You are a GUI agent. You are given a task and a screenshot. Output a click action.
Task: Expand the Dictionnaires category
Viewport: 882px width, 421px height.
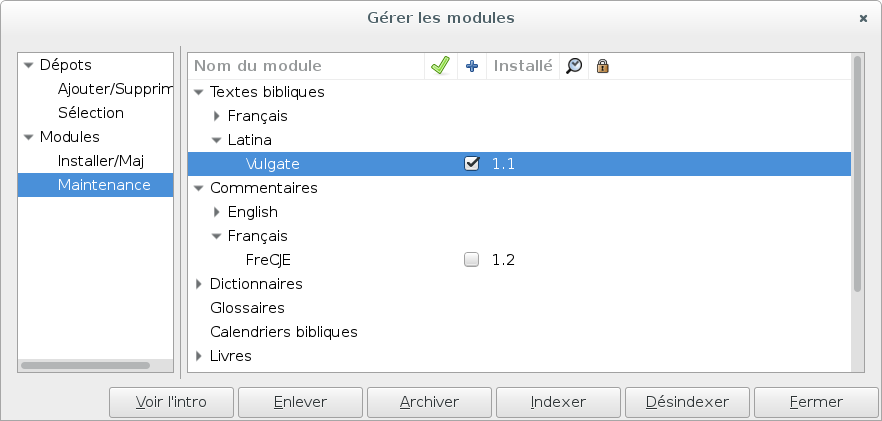[x=198, y=284]
